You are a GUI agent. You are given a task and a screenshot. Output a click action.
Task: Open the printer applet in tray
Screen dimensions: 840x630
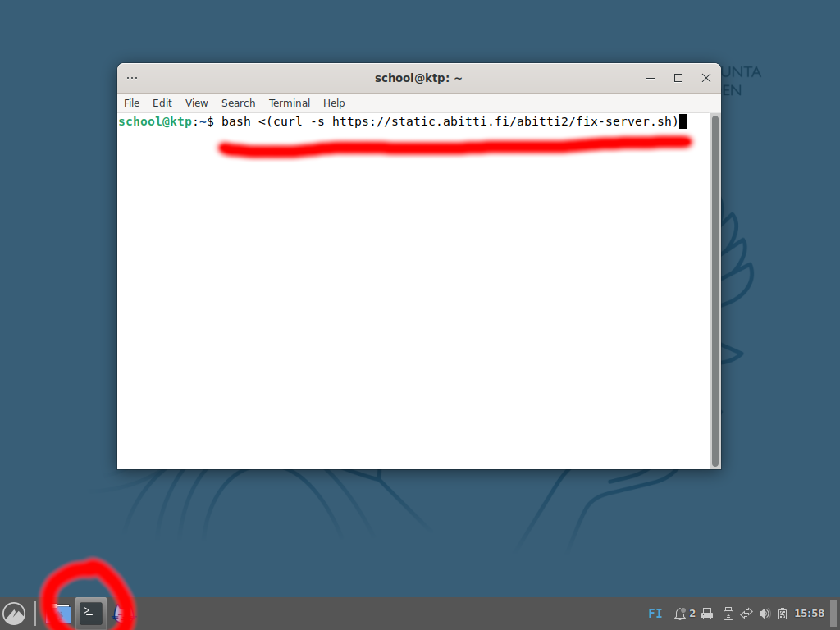click(x=707, y=614)
